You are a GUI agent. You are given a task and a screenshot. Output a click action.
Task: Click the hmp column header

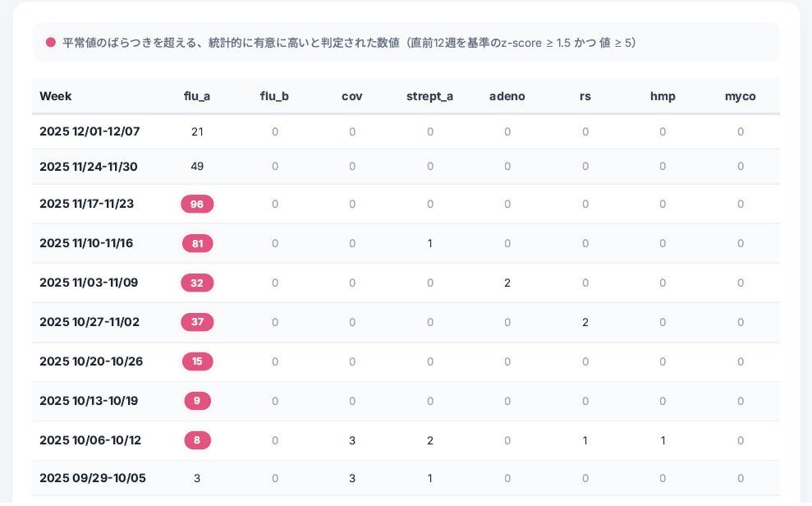(x=663, y=96)
